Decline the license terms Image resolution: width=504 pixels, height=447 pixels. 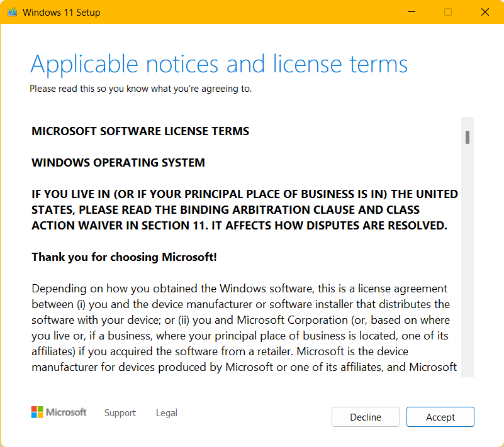(366, 417)
